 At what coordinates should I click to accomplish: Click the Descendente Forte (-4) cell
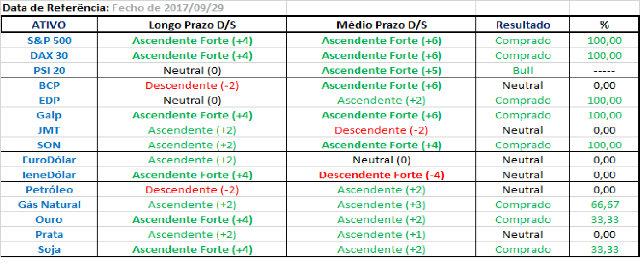tap(382, 175)
